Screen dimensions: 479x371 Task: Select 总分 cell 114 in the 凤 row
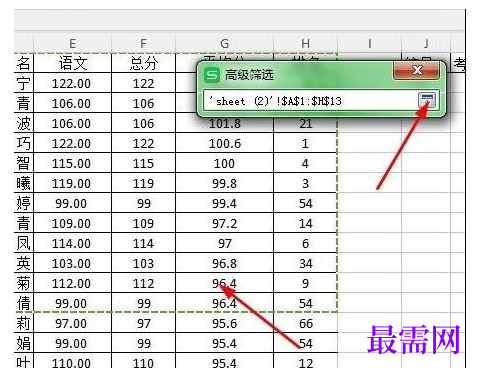pos(143,243)
